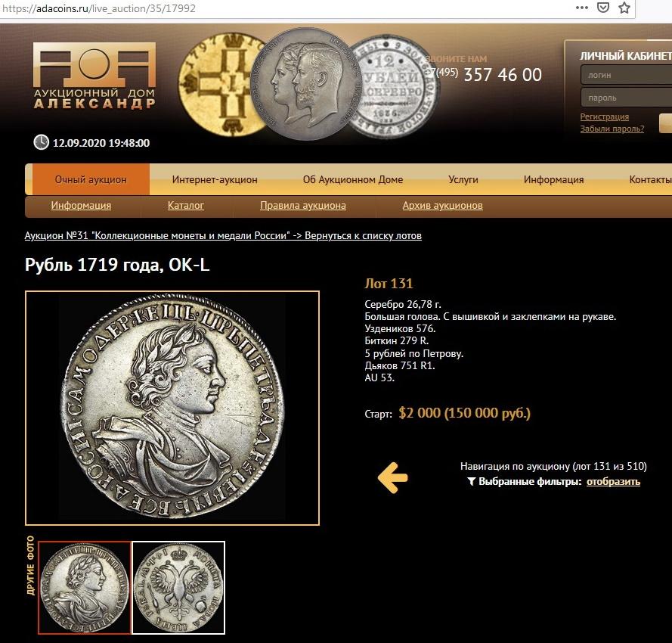Click the clock icon beside the date

41,142
